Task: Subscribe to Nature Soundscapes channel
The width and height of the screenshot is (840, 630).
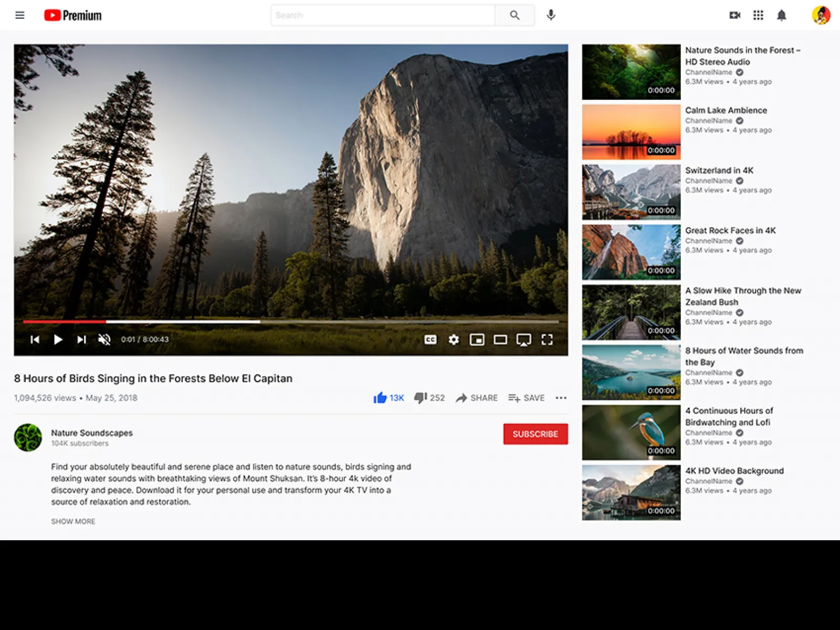Action: (535, 434)
